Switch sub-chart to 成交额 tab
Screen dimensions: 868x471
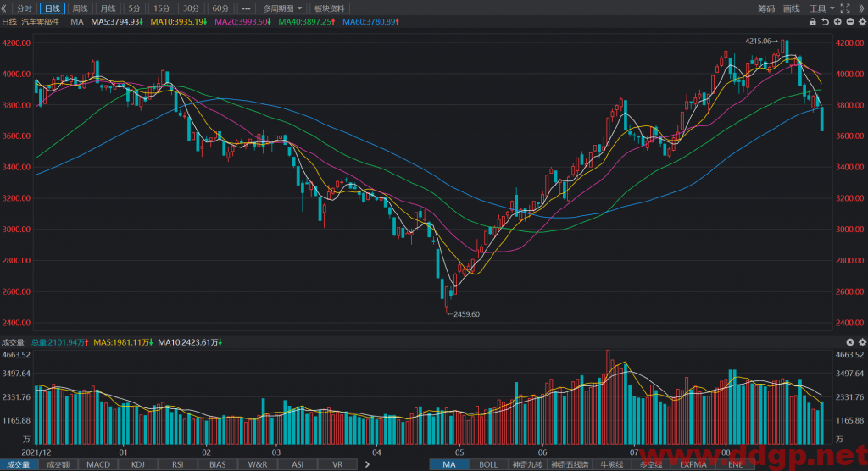tap(58, 464)
